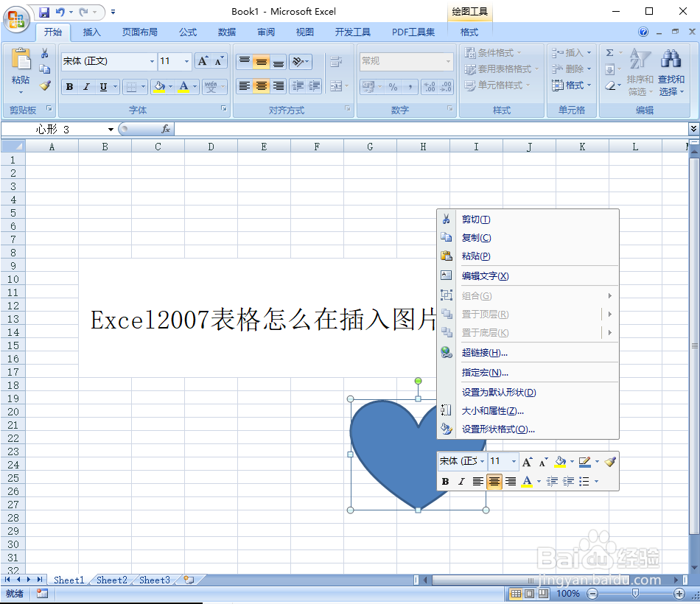The image size is (700, 604).
Task: Toggle italic in ribbon font group
Action: click(87, 87)
